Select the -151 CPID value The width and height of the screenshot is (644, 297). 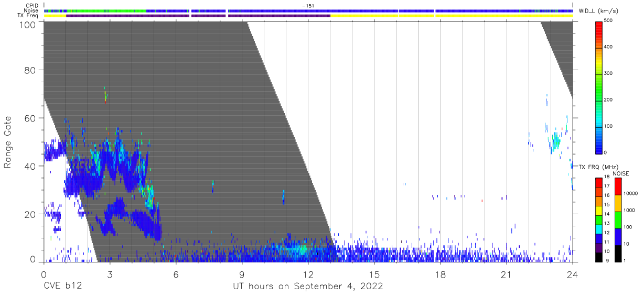[308, 6]
